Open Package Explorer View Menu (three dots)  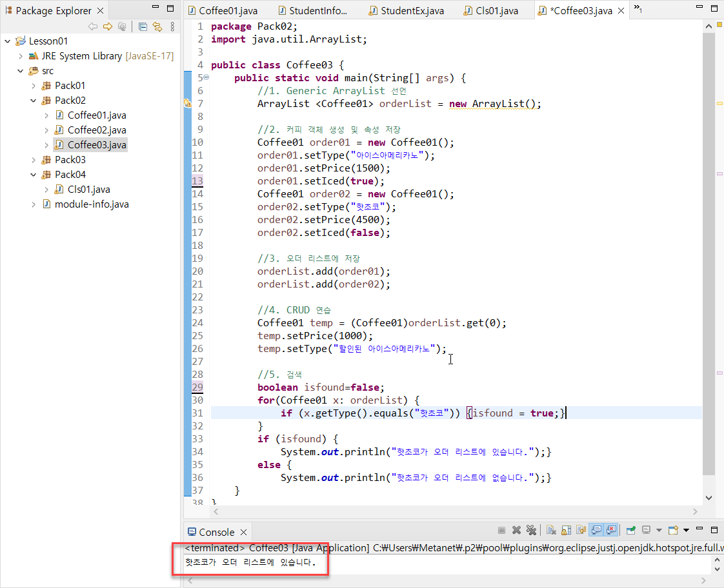pyautogui.click(x=172, y=26)
